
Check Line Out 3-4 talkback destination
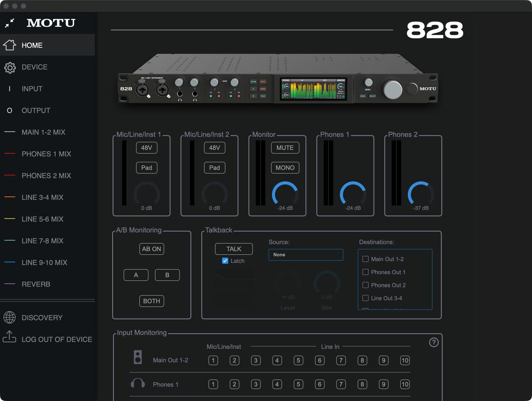[366, 298]
